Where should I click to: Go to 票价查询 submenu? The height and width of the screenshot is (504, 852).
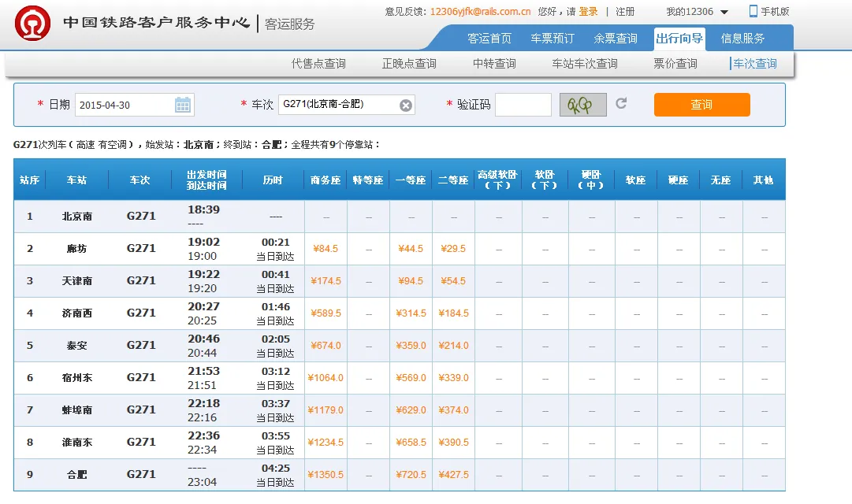tap(675, 64)
